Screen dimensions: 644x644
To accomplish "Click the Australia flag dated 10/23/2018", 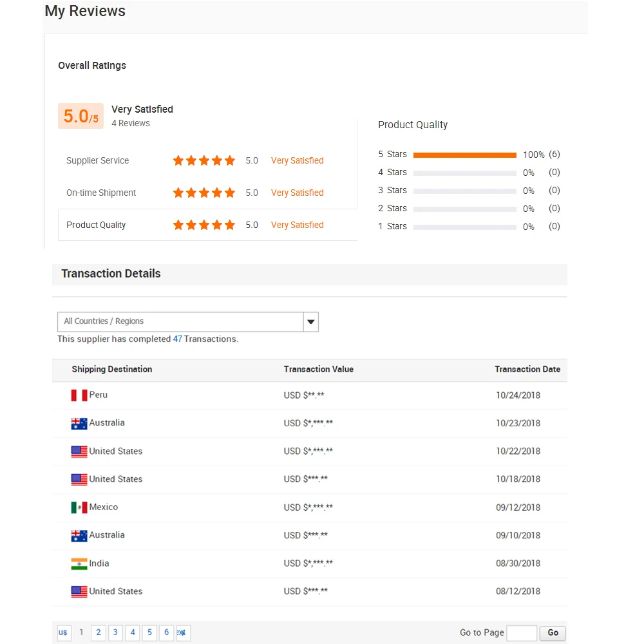I will click(x=79, y=423).
